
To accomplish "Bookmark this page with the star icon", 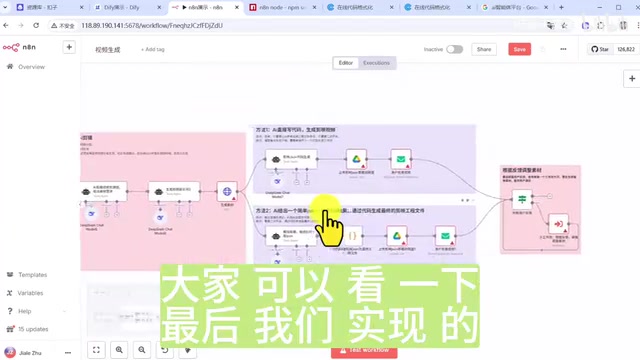I will tap(564, 26).
